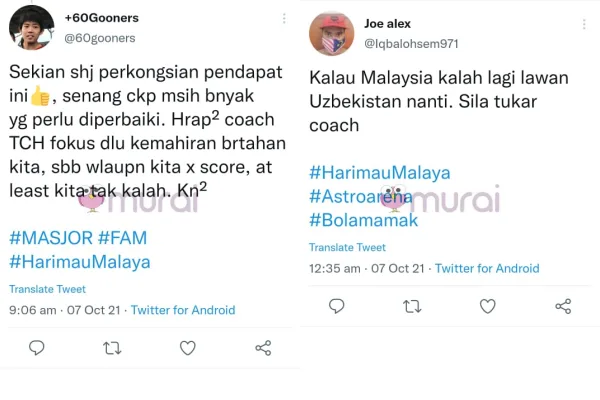Reply to Joe alex's tweet
Viewport: 600px width, 400px height.
[x=337, y=306]
